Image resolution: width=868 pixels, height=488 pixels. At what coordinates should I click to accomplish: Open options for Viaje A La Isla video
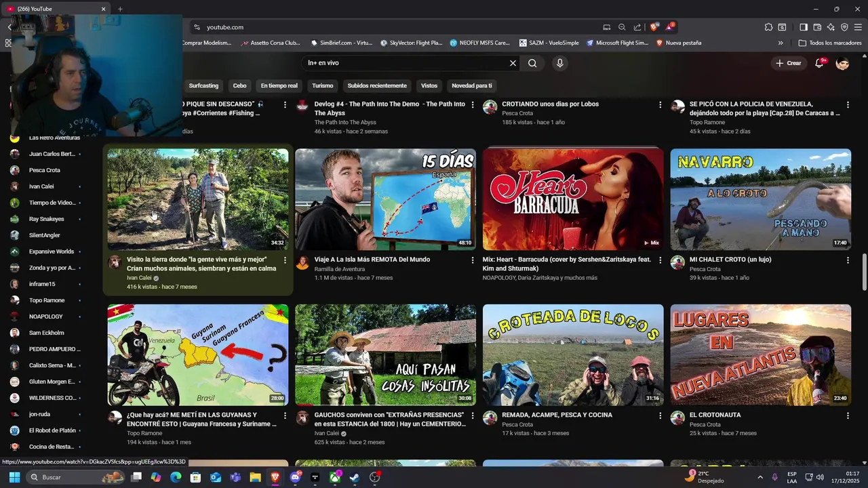[x=473, y=260]
